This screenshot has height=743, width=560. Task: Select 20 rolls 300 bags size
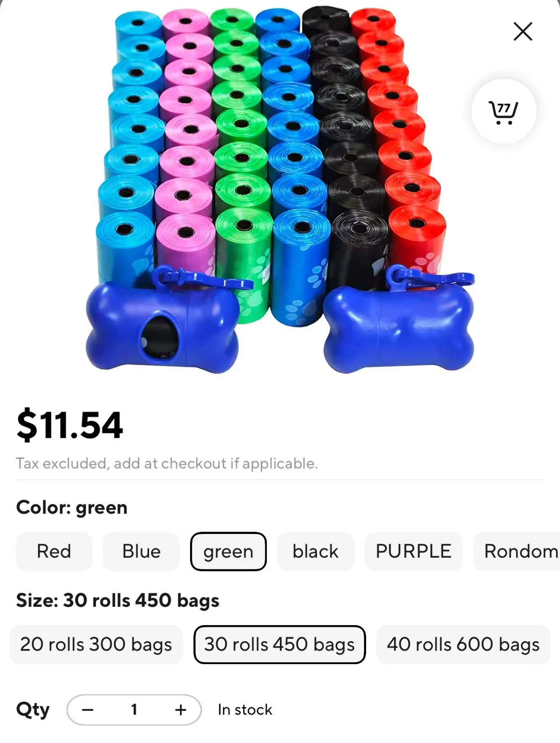tap(96, 645)
